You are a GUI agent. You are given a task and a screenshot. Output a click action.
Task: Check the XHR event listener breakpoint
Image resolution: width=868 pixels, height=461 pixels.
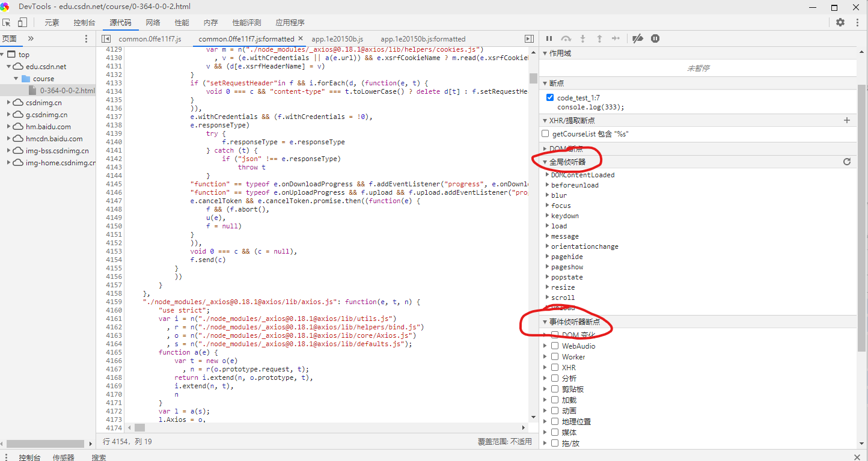555,367
